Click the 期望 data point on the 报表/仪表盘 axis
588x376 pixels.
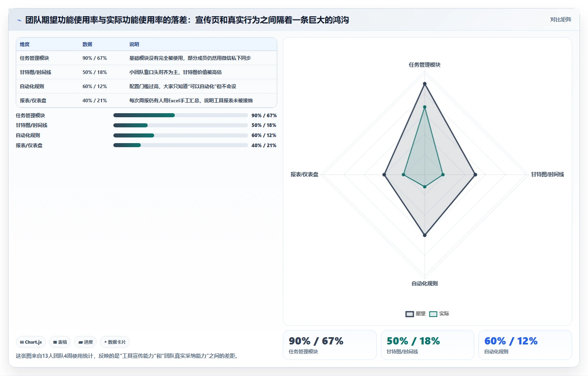pos(384,175)
